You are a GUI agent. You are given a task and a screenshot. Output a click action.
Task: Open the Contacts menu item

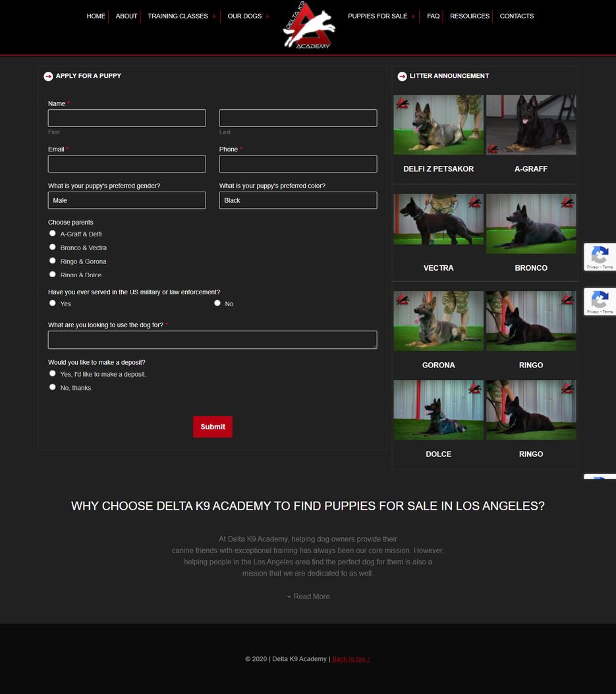pos(517,16)
